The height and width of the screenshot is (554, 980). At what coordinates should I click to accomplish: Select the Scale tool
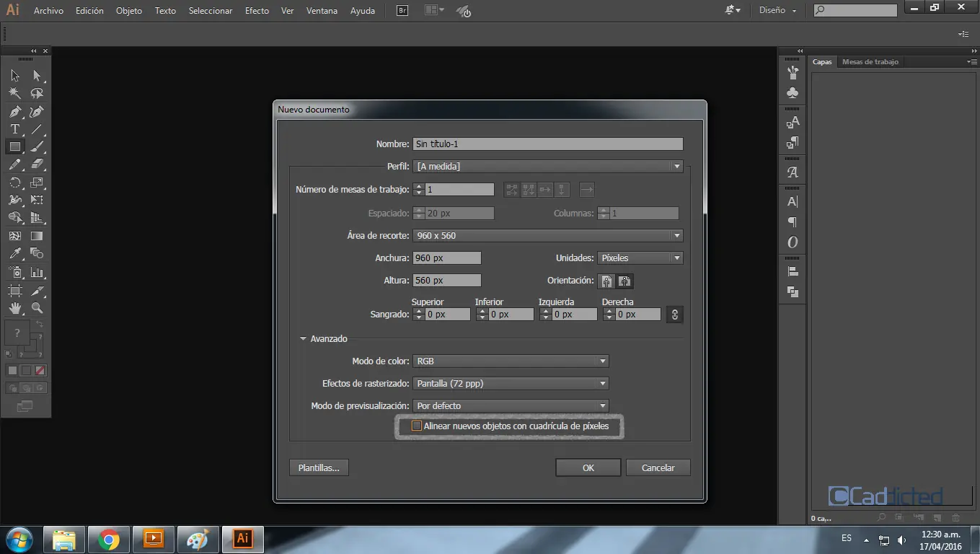click(37, 183)
